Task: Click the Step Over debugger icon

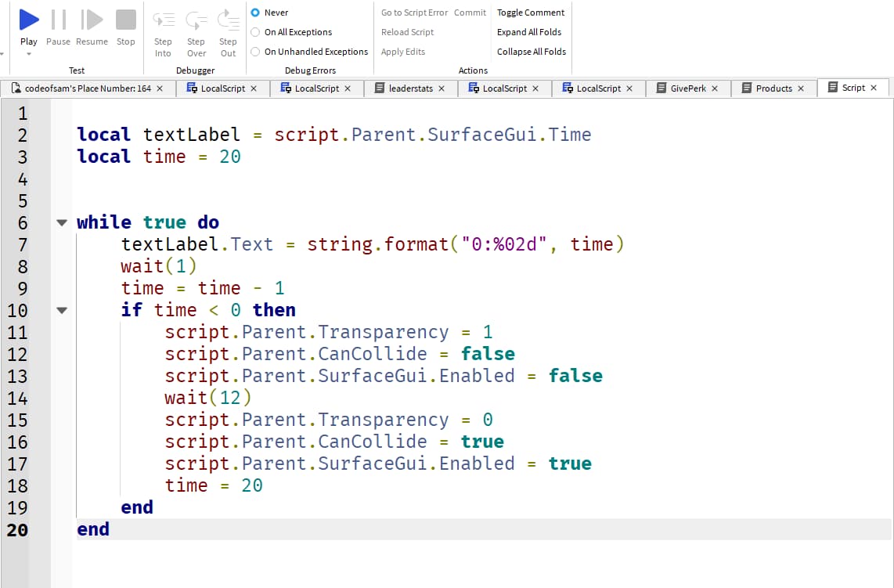Action: point(196,20)
